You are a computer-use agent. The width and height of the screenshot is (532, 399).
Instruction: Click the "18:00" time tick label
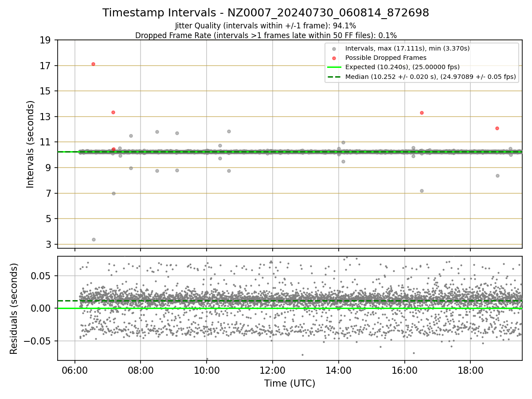point(470,370)
